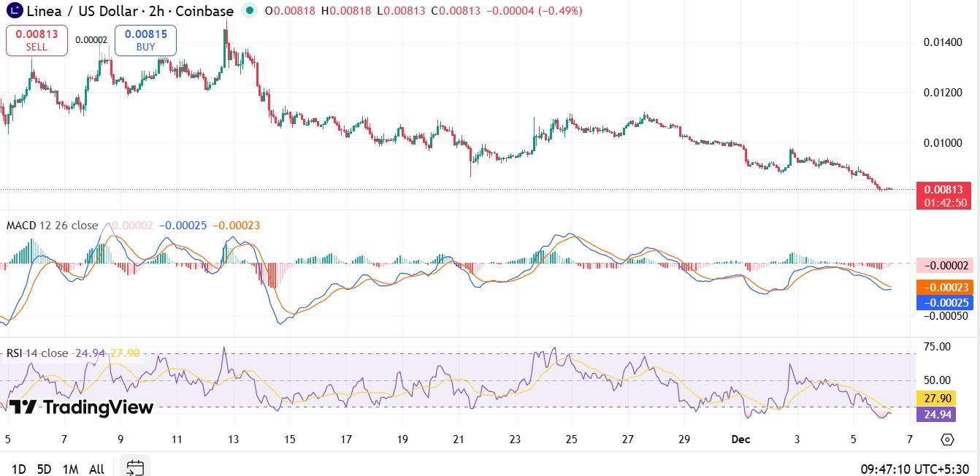The image size is (980, 476).
Task: Click the TradingView logo watermark
Action: point(80,407)
